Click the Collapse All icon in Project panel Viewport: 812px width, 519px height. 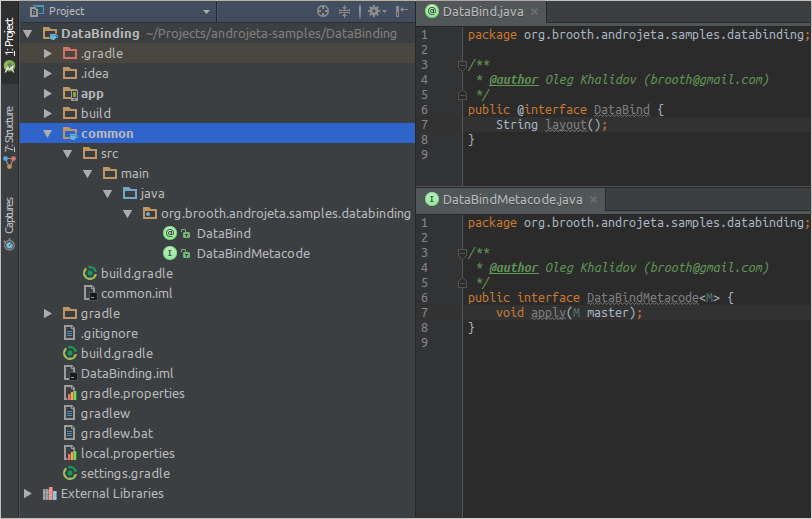coord(345,11)
